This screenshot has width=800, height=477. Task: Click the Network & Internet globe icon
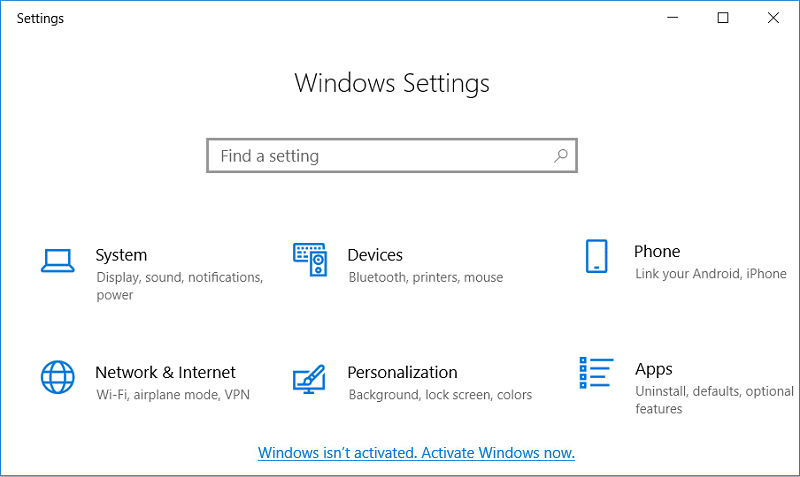pyautogui.click(x=57, y=377)
